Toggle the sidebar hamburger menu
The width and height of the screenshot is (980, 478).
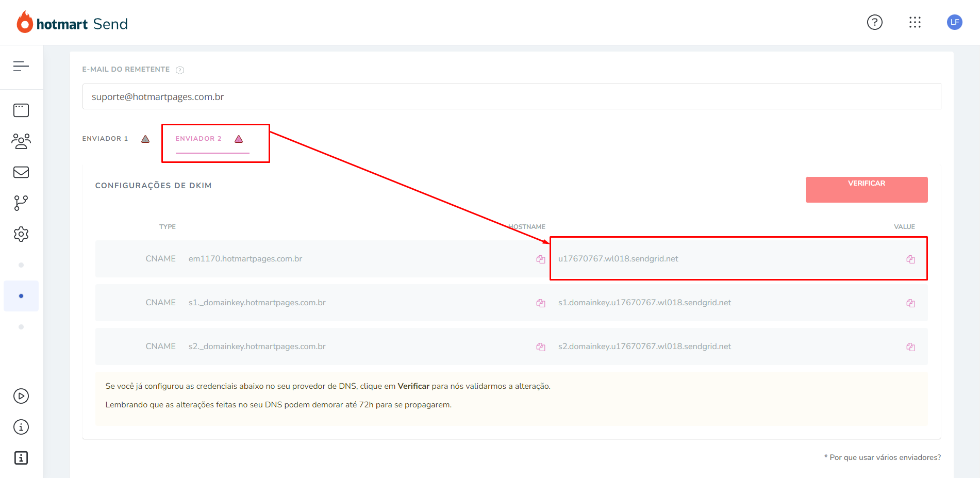21,66
